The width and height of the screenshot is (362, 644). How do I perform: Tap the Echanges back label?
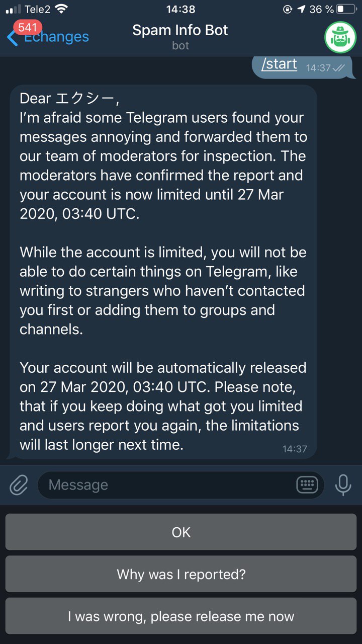point(57,37)
